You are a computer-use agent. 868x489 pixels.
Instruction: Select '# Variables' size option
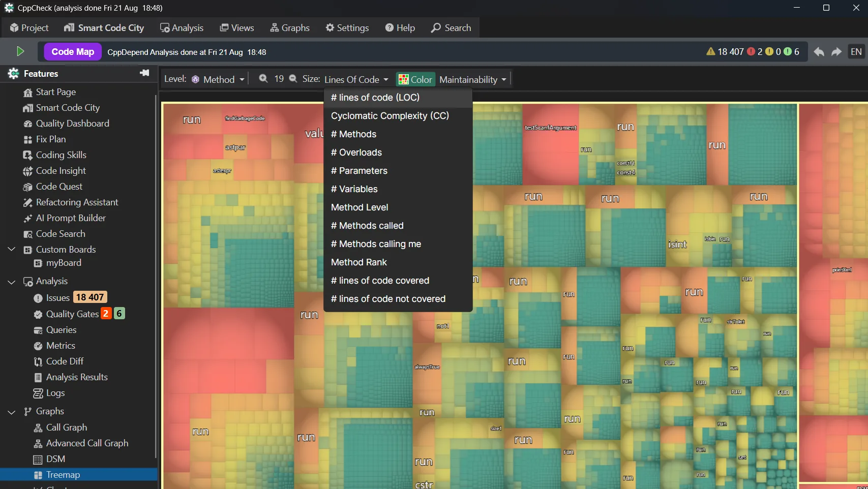pyautogui.click(x=398, y=189)
